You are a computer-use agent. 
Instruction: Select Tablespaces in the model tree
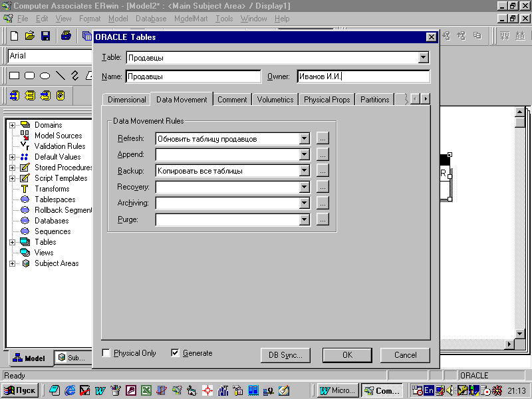55,199
